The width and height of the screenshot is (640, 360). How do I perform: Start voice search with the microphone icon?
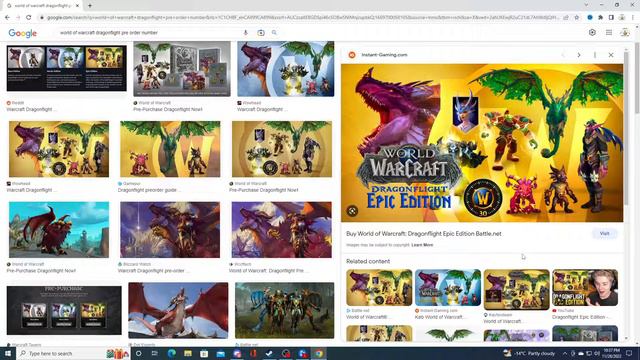[246, 32]
